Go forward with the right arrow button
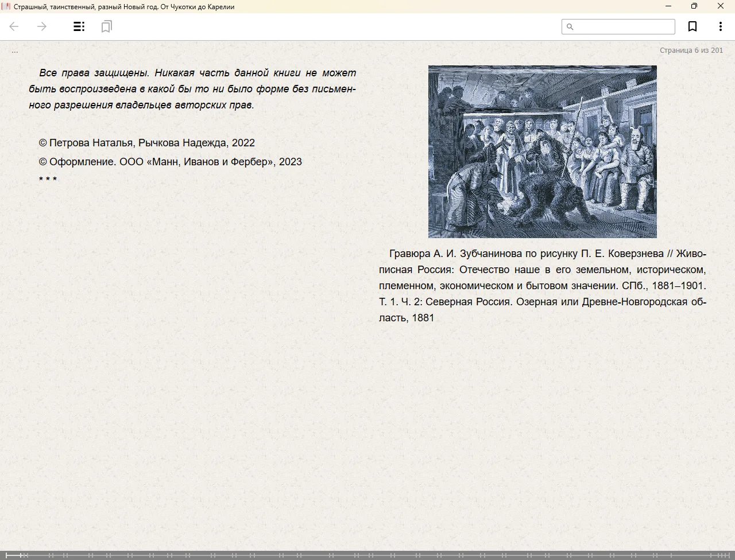Screen dimensions: 735x560 42,26
